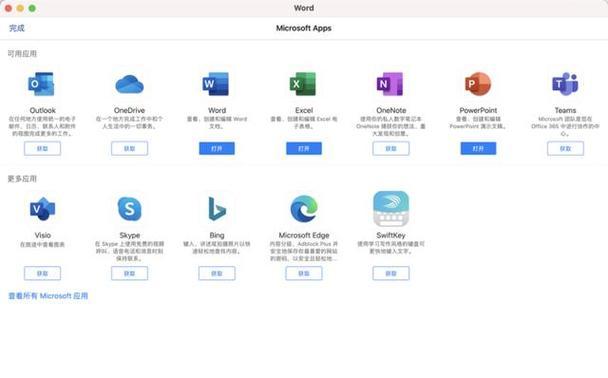Screen dimensions: 608x378
Task: Click the 更多应用 section heading
Action: [22, 179]
